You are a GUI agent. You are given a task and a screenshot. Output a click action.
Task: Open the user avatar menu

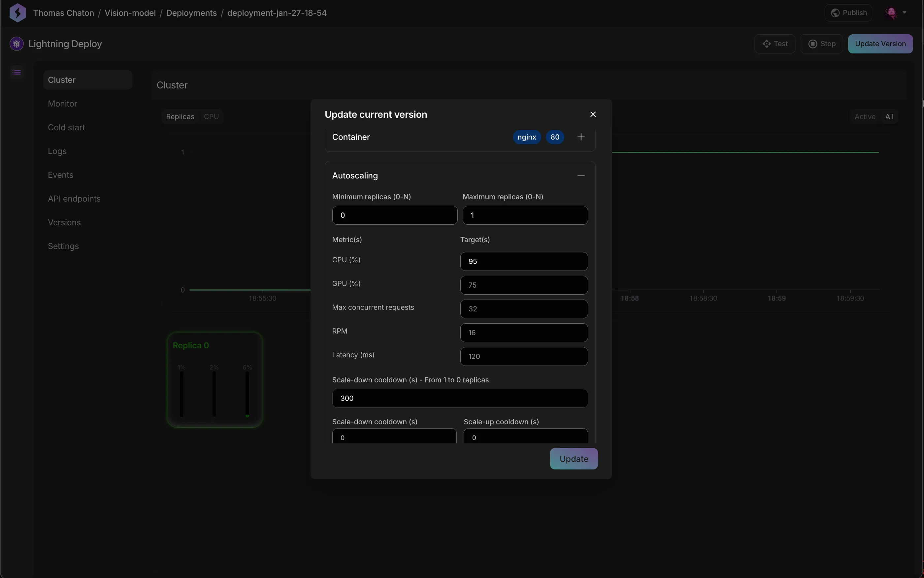(x=892, y=13)
